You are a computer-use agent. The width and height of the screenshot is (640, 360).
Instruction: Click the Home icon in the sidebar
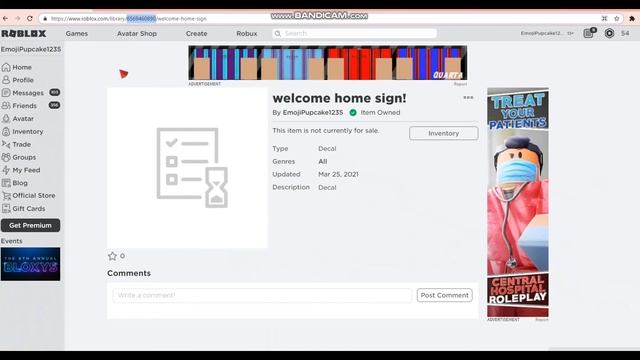tap(6, 67)
